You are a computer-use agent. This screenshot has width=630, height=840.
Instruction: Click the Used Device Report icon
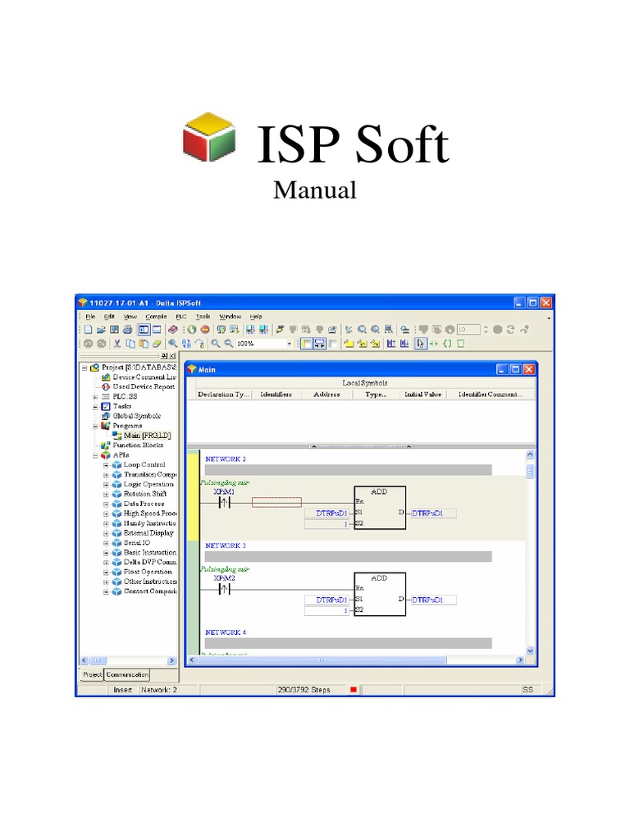(106, 387)
